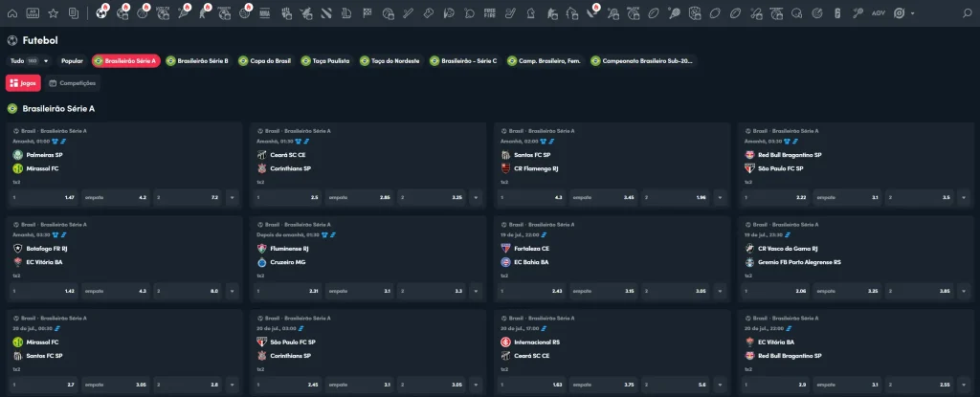
Task: Select Brasileirão - Série C chip
Action: 464,60
